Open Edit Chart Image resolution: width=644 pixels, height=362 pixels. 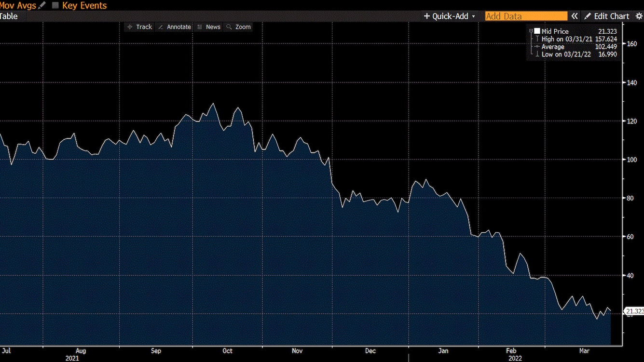click(x=607, y=16)
